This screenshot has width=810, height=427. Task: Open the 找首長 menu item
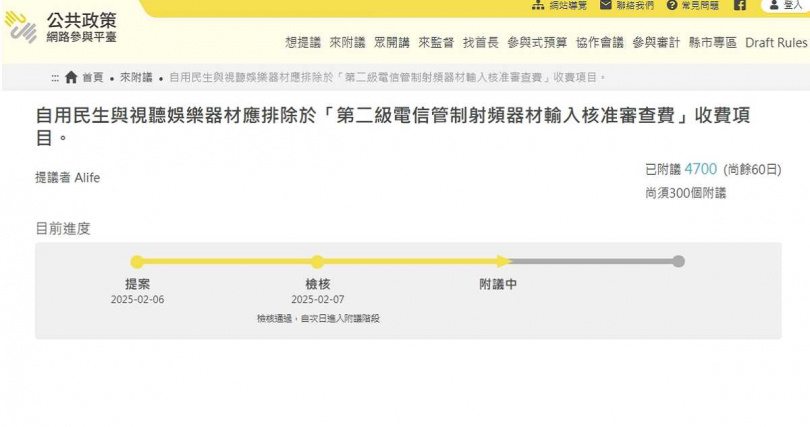(480, 42)
